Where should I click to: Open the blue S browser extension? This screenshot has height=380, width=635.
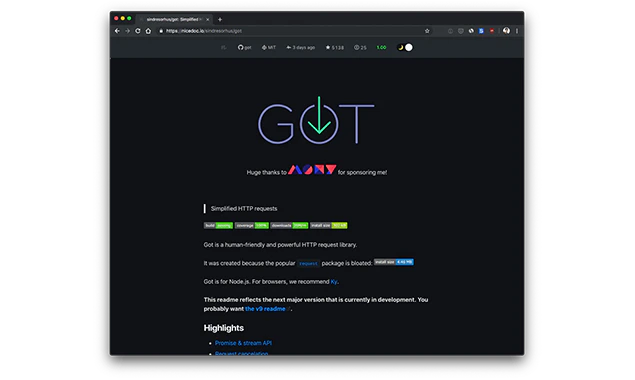coord(481,31)
